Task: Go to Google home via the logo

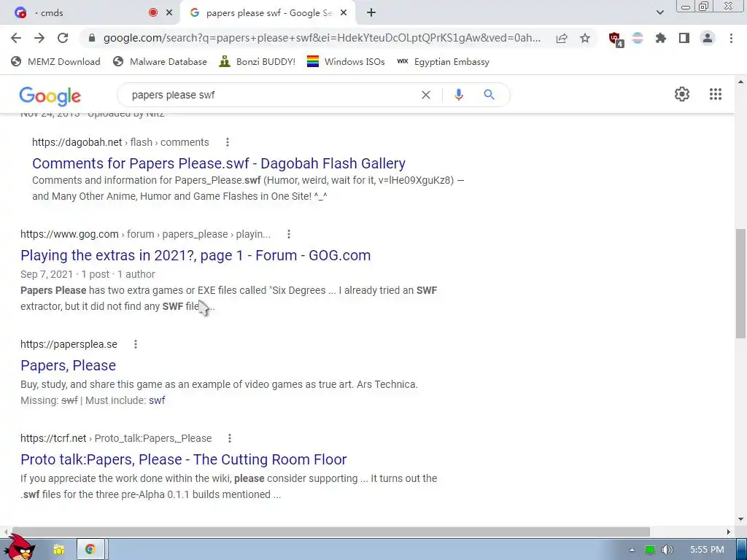Action: coord(50,96)
